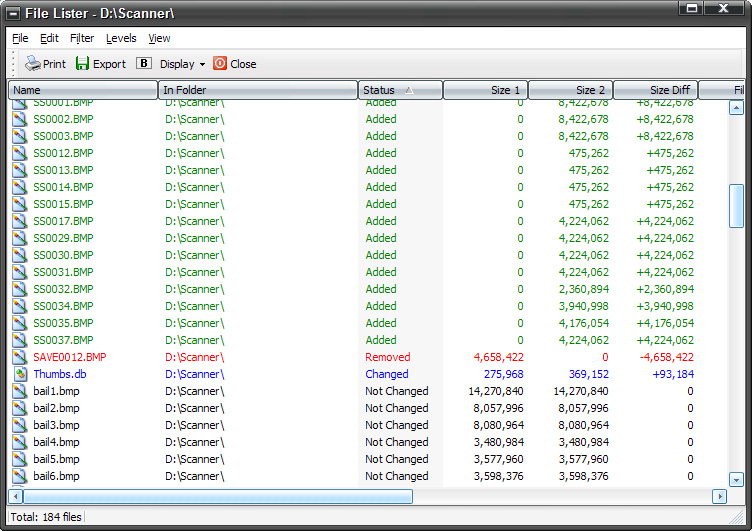
Task: Click the red Close toolbar icon
Action: (220, 64)
